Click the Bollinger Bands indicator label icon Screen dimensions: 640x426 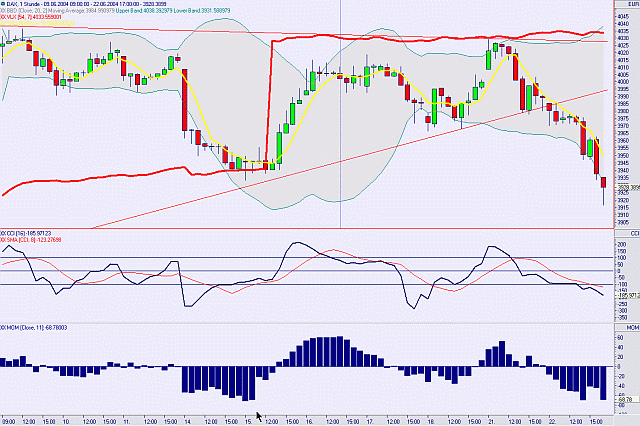tap(4, 13)
